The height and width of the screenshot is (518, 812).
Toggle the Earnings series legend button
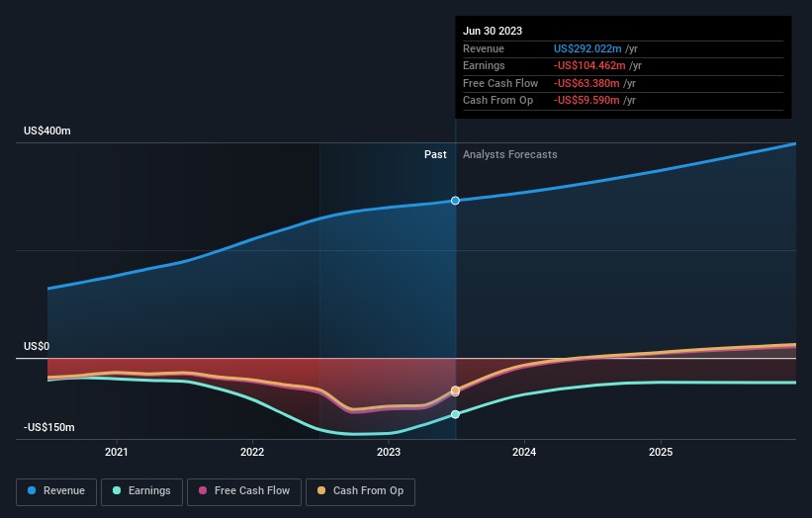click(x=141, y=491)
